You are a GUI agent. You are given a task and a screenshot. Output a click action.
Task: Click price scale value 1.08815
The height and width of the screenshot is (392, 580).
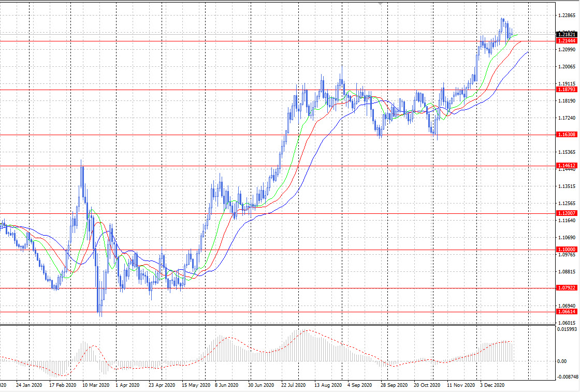pos(567,272)
